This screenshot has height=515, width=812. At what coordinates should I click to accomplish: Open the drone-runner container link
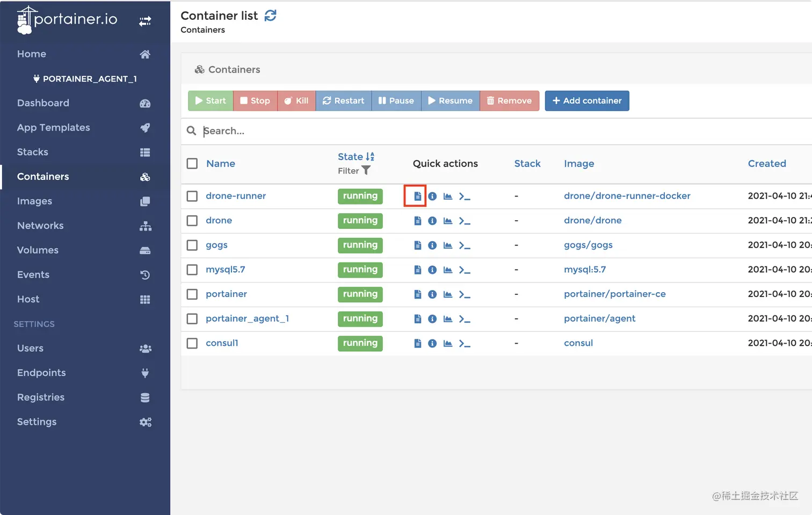236,196
